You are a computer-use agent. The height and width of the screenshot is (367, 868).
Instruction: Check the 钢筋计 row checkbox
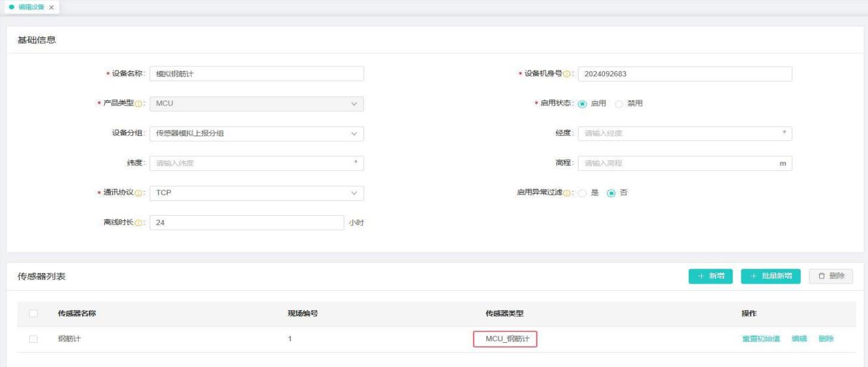coord(33,339)
